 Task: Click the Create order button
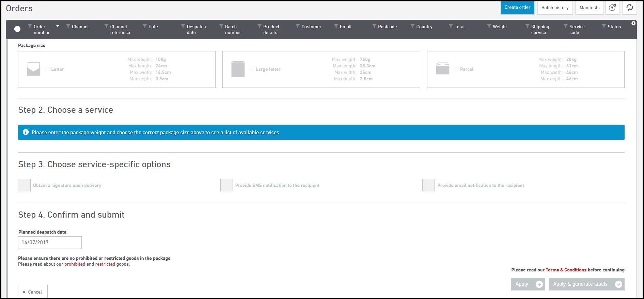pos(517,7)
